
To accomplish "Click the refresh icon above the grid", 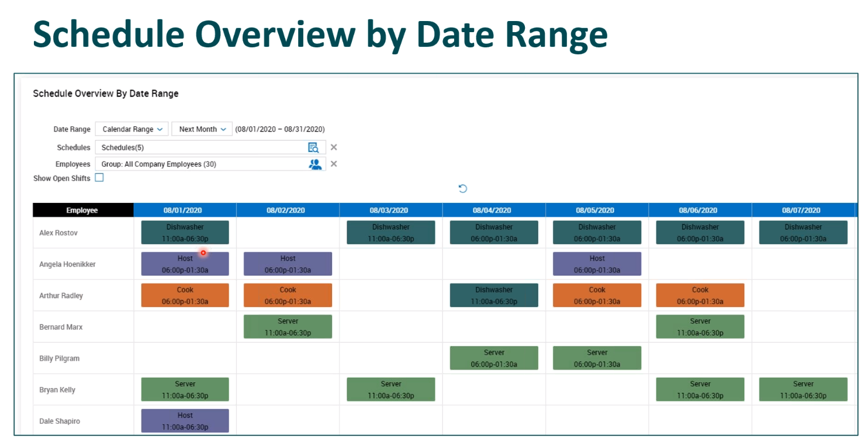I will coord(463,188).
